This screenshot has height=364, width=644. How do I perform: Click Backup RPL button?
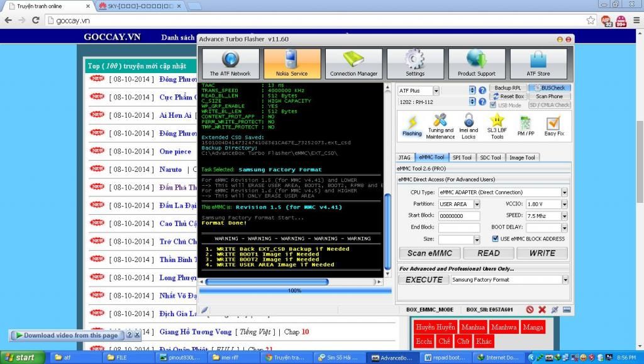[x=508, y=88]
